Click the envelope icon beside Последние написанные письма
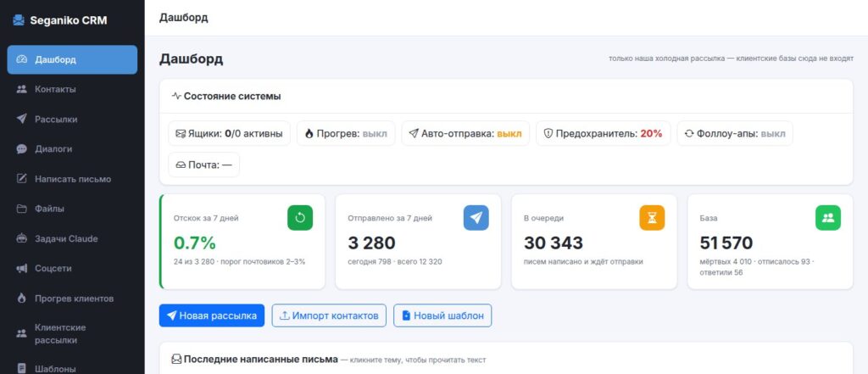Viewport: 868px width, 374px height. (x=176, y=359)
